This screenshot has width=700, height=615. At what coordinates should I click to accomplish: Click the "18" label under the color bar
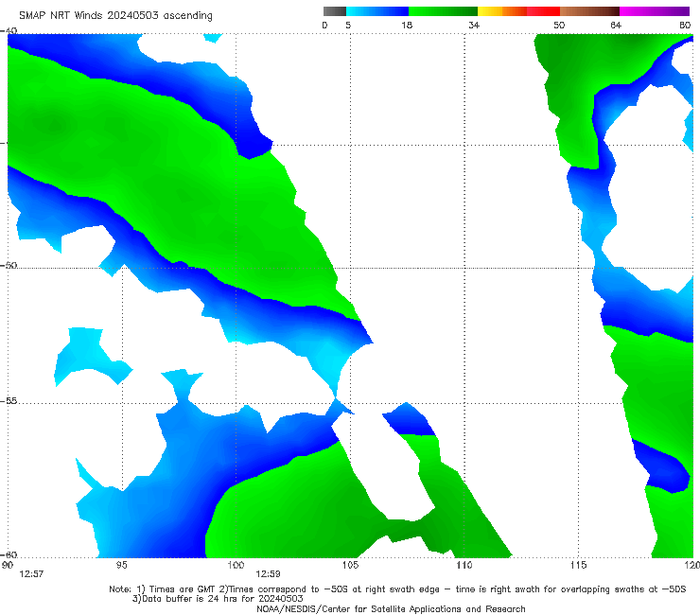[x=407, y=25]
